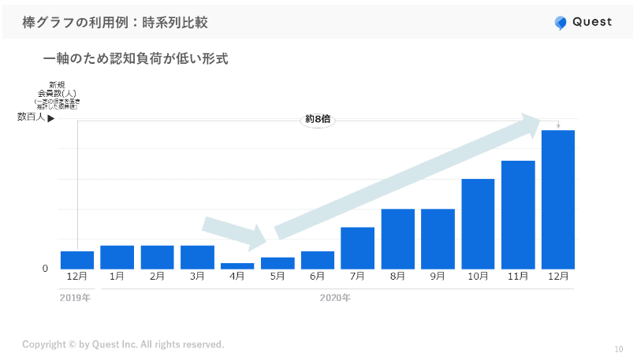
Task: Click the 約8倍 callout label
Action: 318,119
